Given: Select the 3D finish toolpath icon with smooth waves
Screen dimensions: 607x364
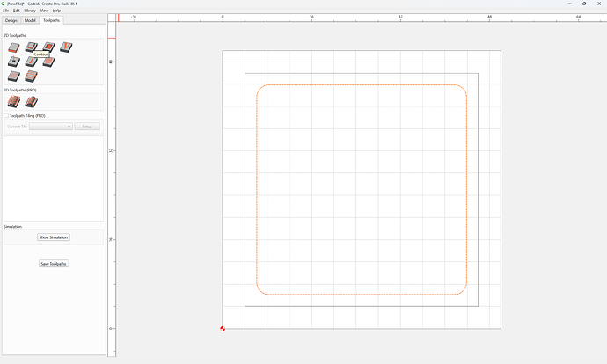Looking at the screenshot, I should click(x=32, y=102).
